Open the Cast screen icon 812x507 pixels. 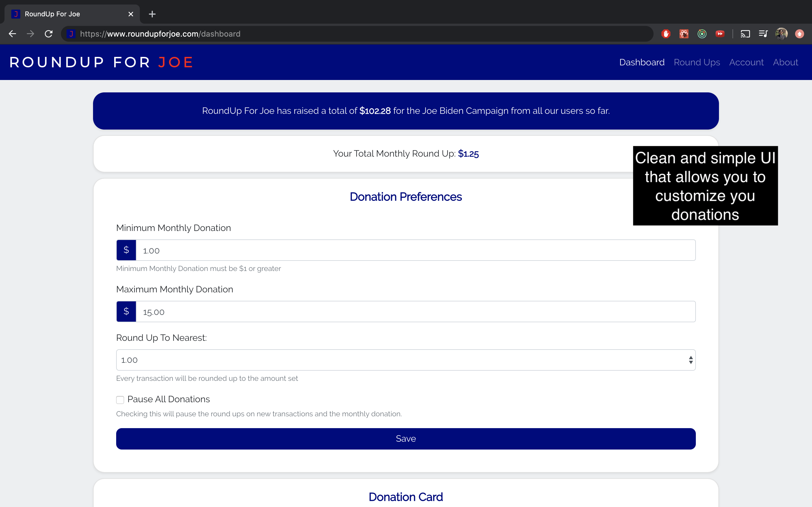(x=745, y=34)
